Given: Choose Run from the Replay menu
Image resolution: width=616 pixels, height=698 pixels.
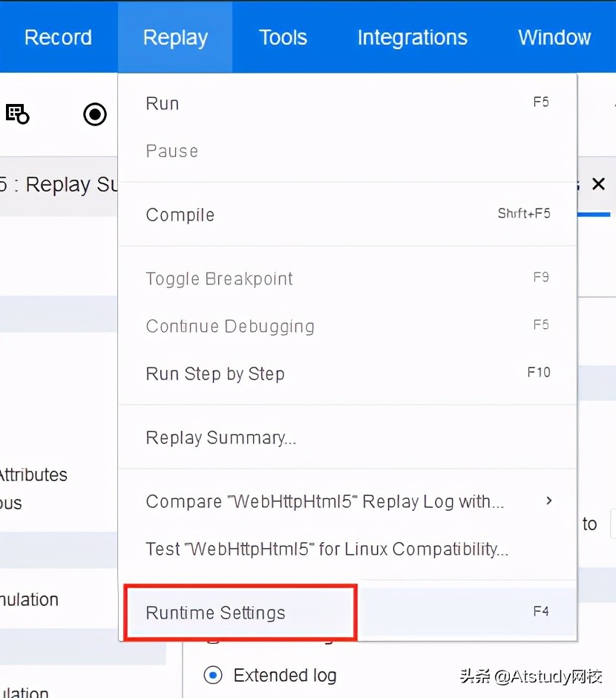Looking at the screenshot, I should click(347, 103).
